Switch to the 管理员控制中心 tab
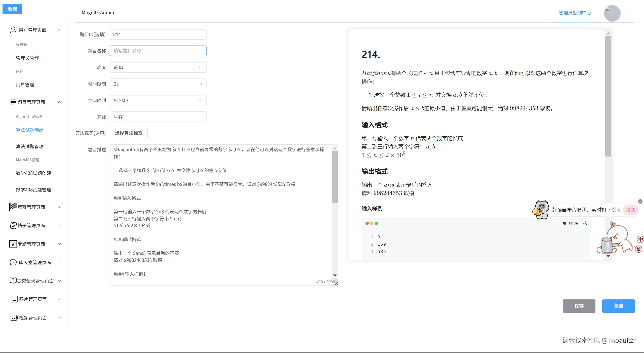This screenshot has width=644, height=353. [575, 13]
